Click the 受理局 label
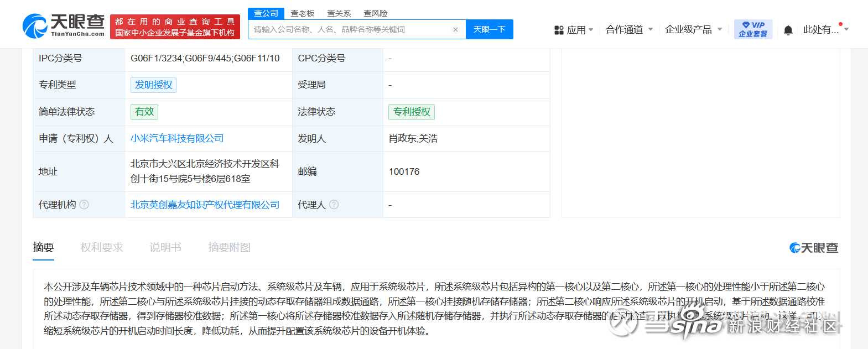 click(x=312, y=85)
